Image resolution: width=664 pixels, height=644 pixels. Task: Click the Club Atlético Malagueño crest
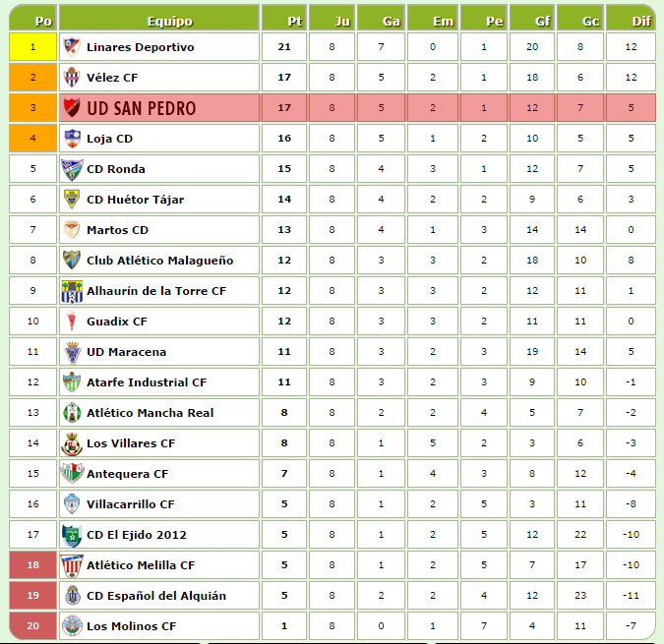[x=72, y=260]
